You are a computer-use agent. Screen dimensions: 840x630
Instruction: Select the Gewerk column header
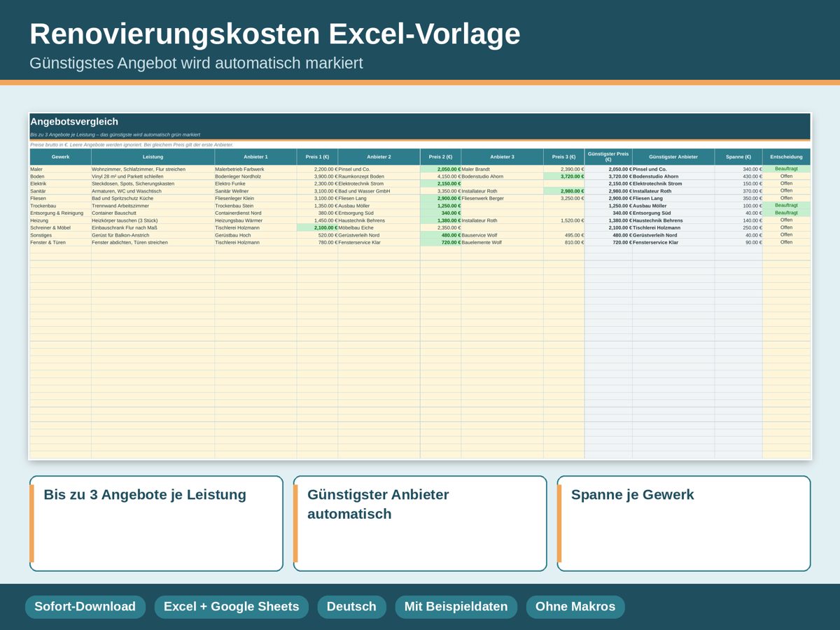point(60,157)
